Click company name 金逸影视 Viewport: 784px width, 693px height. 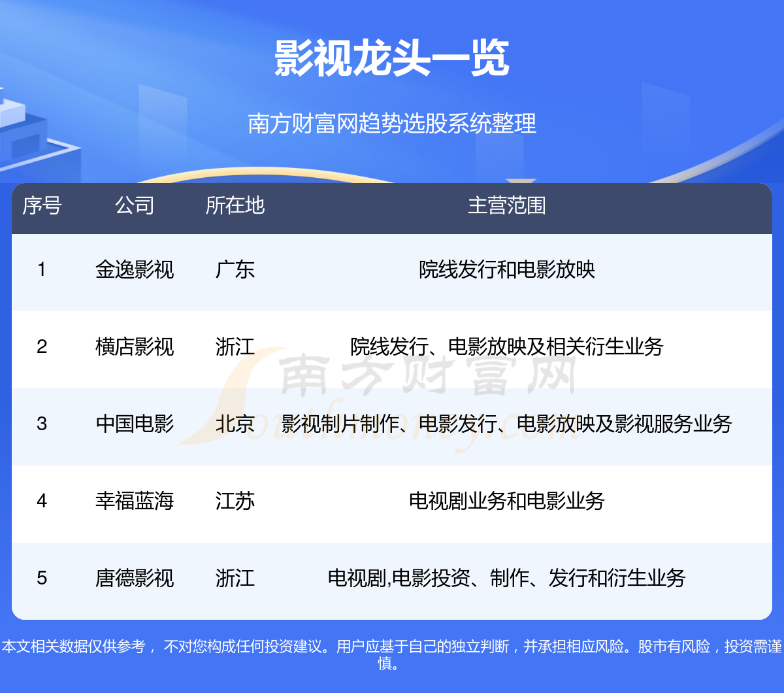(135, 269)
